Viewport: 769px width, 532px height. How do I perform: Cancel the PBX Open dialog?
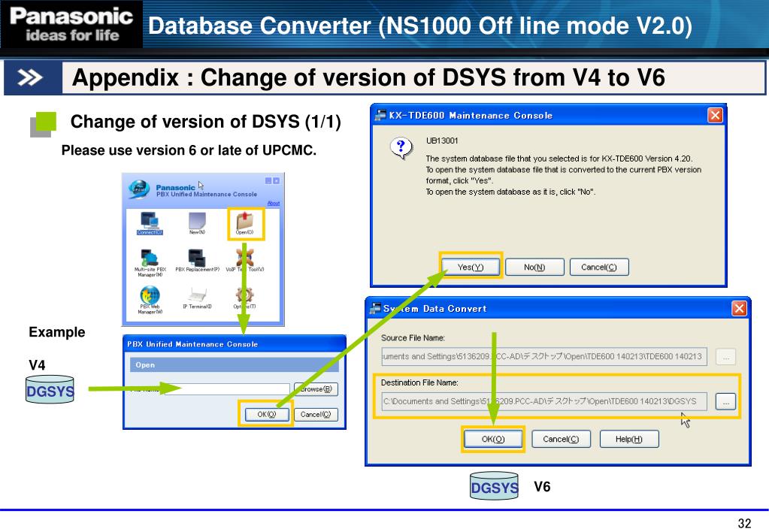click(316, 414)
